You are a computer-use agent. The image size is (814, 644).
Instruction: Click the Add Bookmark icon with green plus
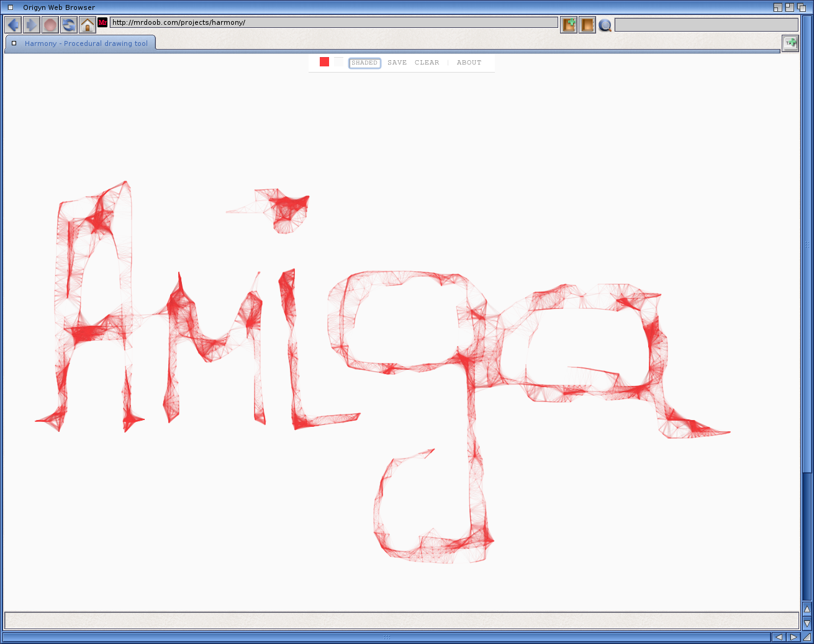pyautogui.click(x=568, y=25)
